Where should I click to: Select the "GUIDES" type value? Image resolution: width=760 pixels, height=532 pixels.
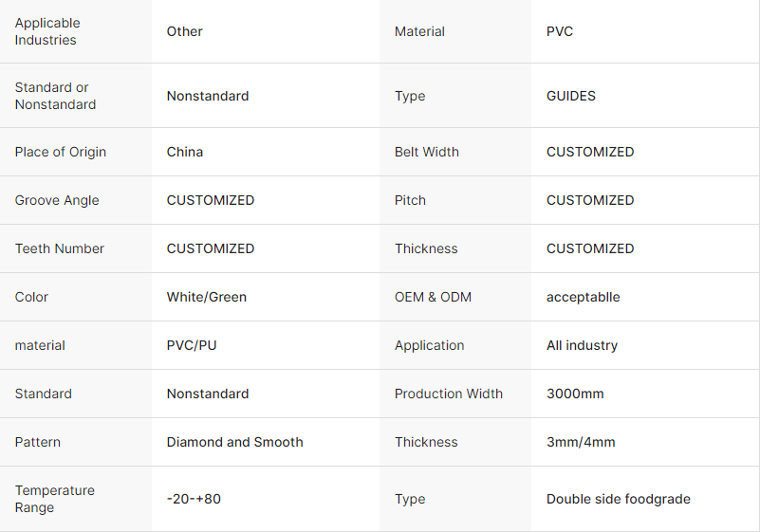(571, 96)
